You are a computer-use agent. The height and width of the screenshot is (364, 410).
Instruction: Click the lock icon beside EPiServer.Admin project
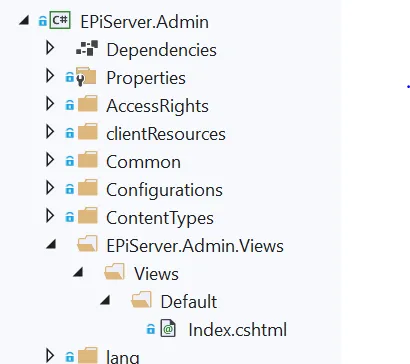[x=43, y=21]
